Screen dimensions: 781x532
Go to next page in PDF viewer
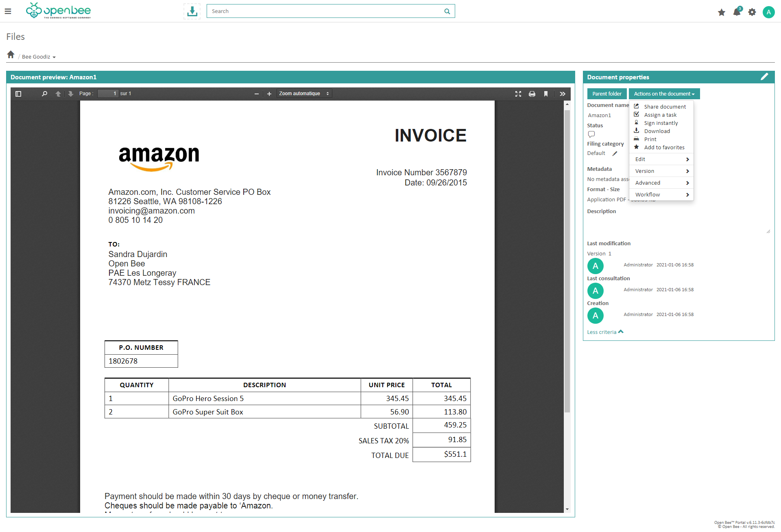coord(71,94)
